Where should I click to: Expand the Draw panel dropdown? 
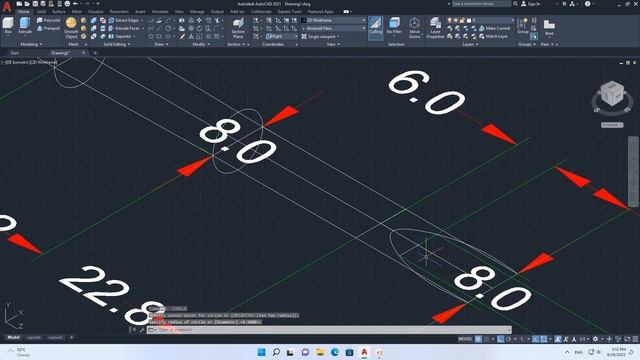pyautogui.click(x=161, y=44)
